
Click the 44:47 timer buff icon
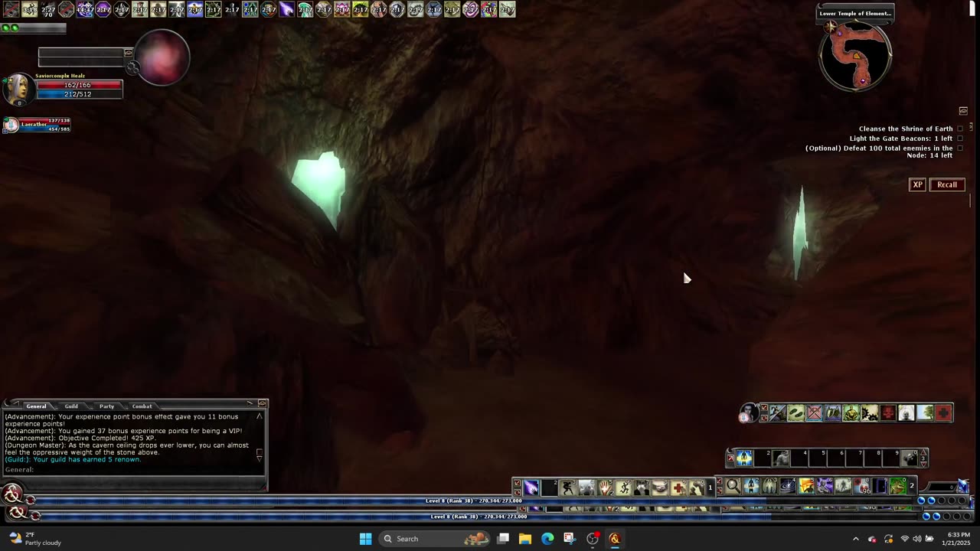tap(85, 9)
